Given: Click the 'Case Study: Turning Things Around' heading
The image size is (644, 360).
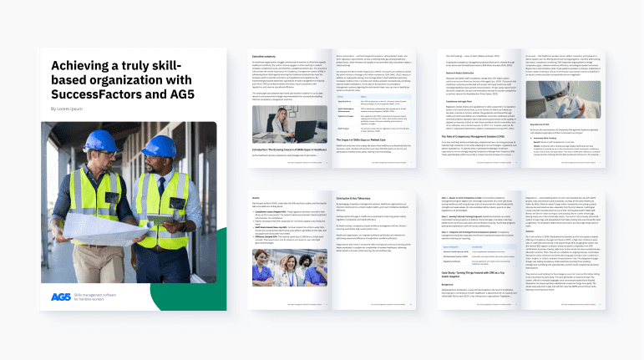Looking at the screenshot, I should 473,274.
